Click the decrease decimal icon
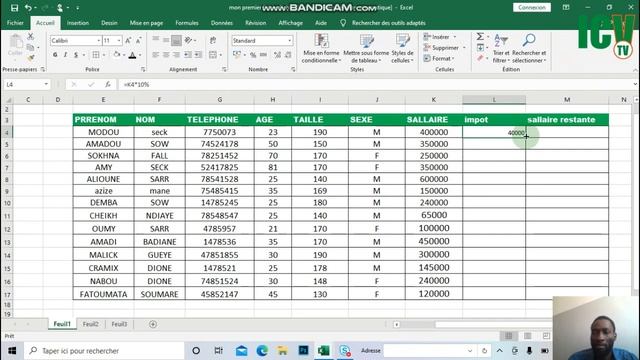The width and height of the screenshot is (640, 360). [288, 55]
